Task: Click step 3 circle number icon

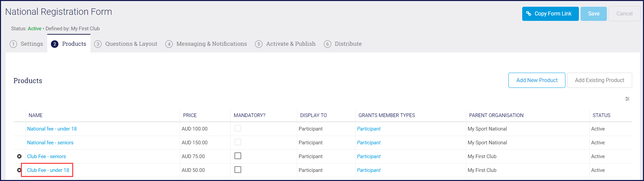Action: tap(98, 44)
